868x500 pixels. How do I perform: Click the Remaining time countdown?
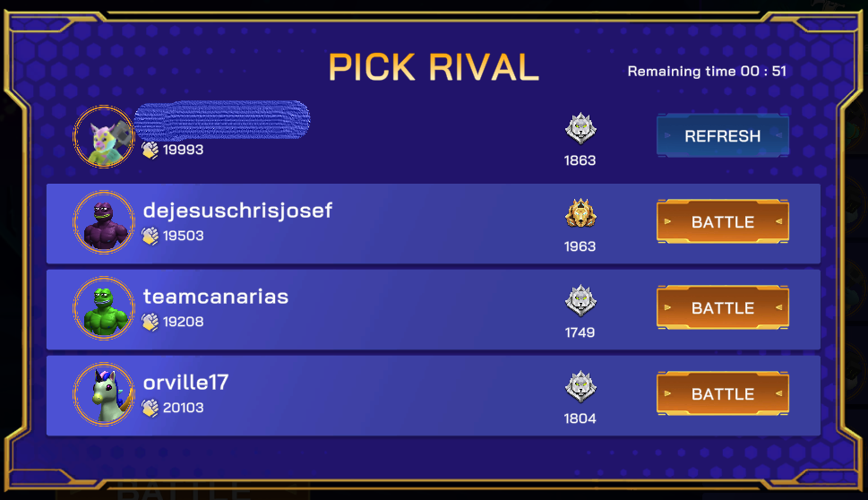click(707, 72)
